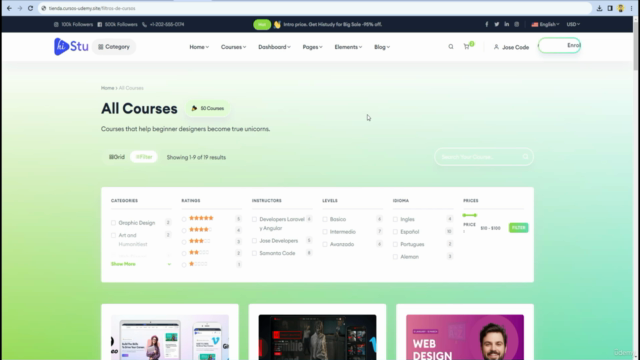Select the two-star rating option
640x360 pixels.
[184, 253]
